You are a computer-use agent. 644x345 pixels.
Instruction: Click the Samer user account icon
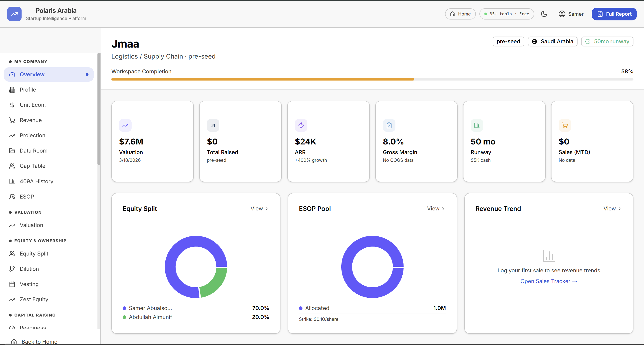click(x=562, y=14)
